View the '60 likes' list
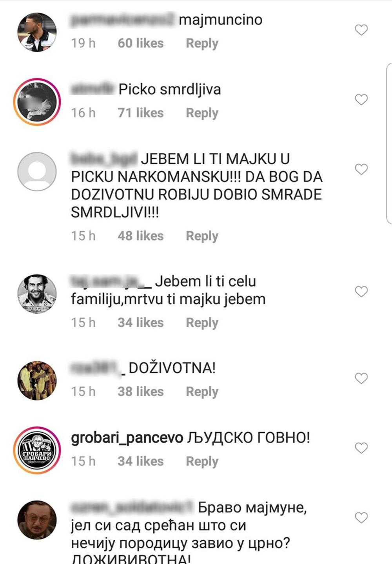 click(141, 43)
